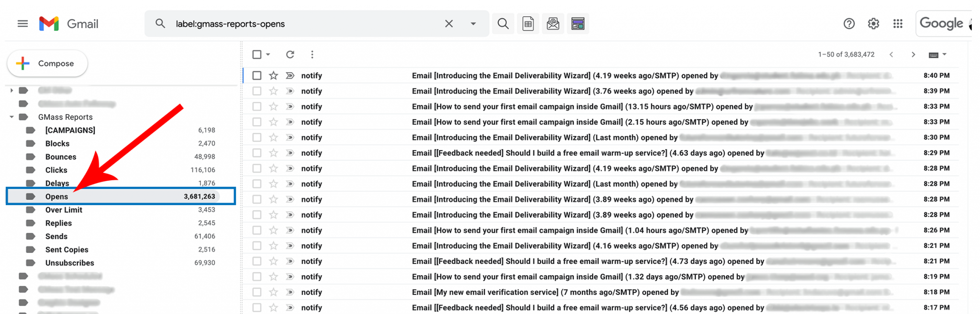
Task: Check the checkbox for the 8:30 PM email
Action: (x=257, y=137)
